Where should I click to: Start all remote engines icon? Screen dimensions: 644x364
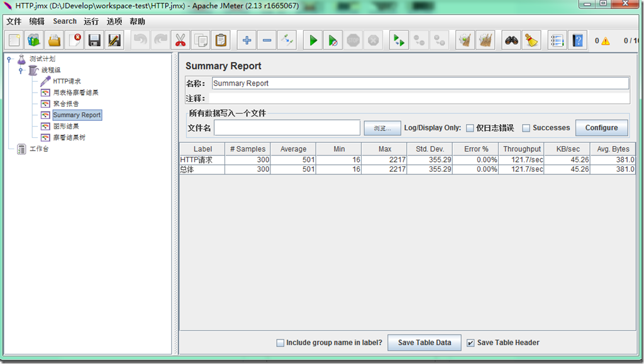(x=399, y=40)
